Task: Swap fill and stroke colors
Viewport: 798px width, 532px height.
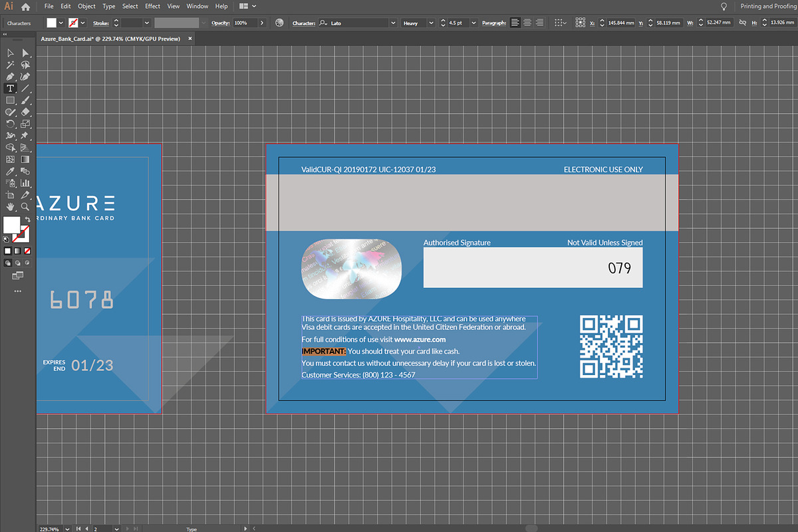Action: click(x=27, y=219)
